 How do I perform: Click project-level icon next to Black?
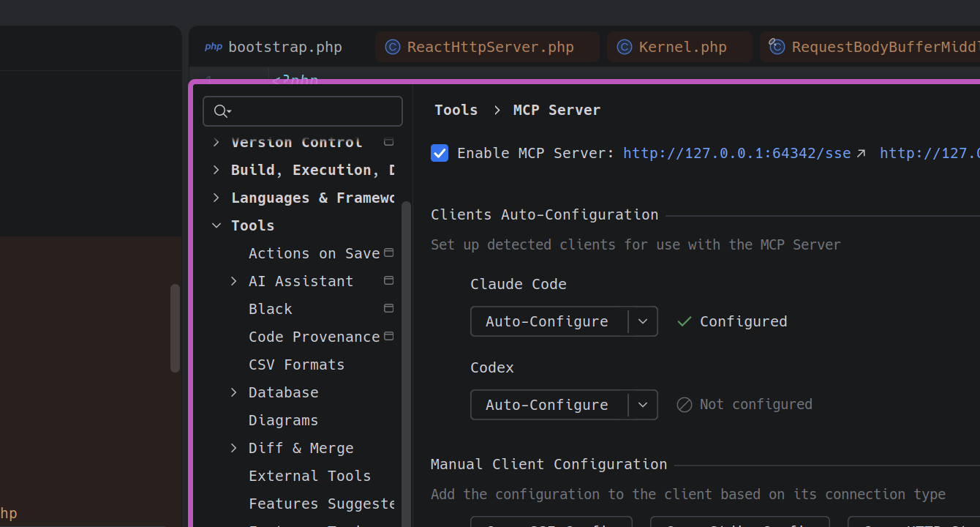(x=389, y=308)
